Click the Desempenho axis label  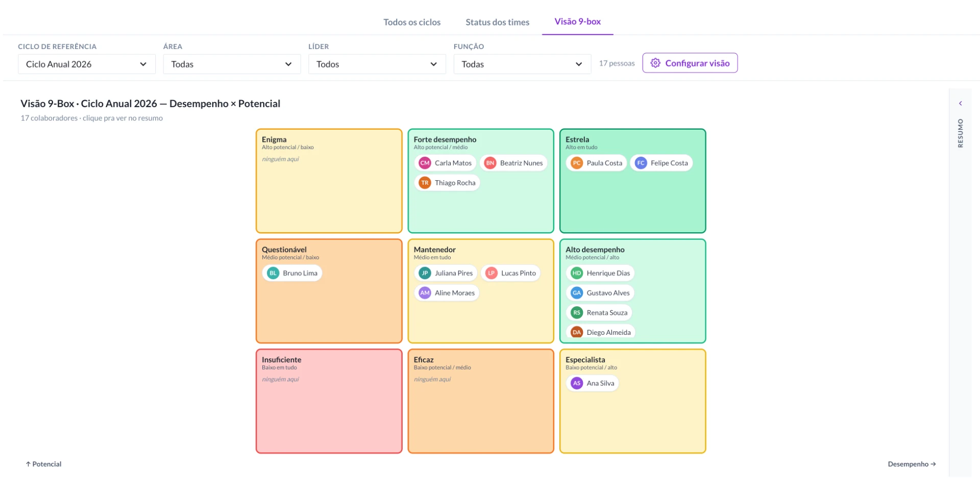click(912, 464)
